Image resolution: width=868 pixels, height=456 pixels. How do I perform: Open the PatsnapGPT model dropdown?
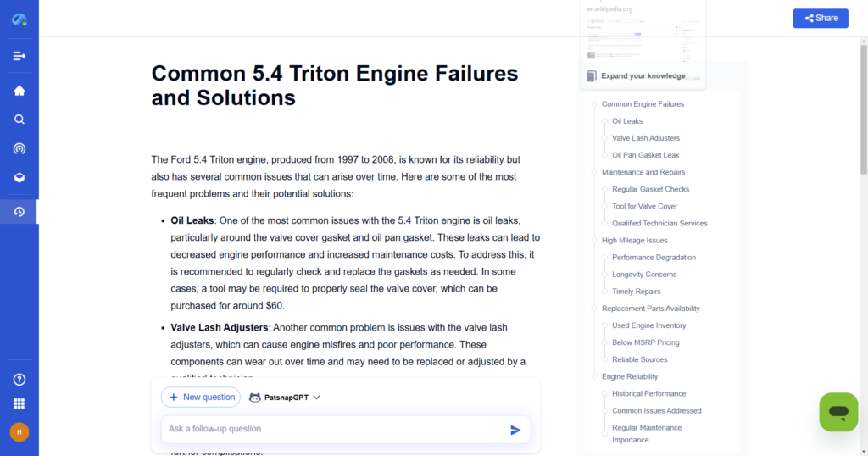tap(284, 397)
